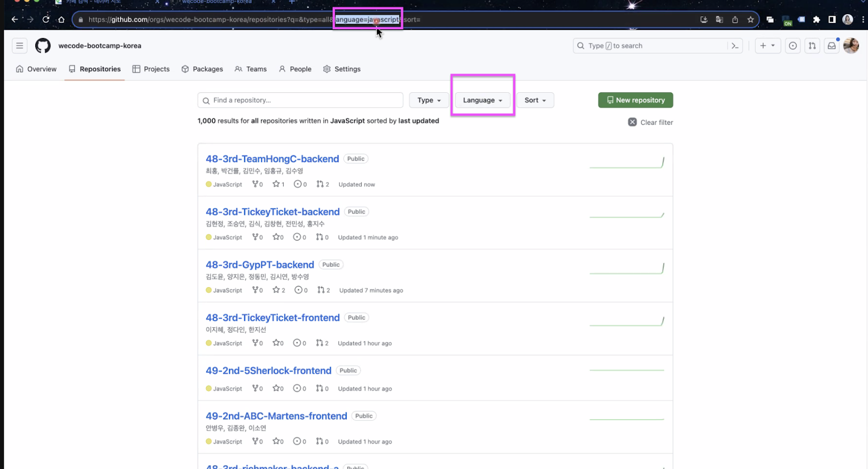The height and width of the screenshot is (469, 868).
Task: Open 48-3rd-TickeyTicket-frontend repository
Action: click(272, 318)
